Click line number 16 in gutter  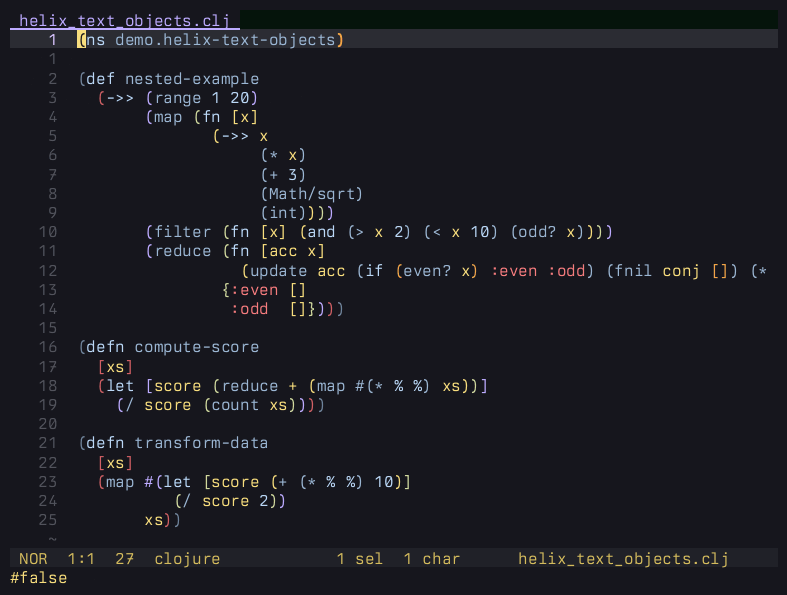pyautogui.click(x=48, y=347)
